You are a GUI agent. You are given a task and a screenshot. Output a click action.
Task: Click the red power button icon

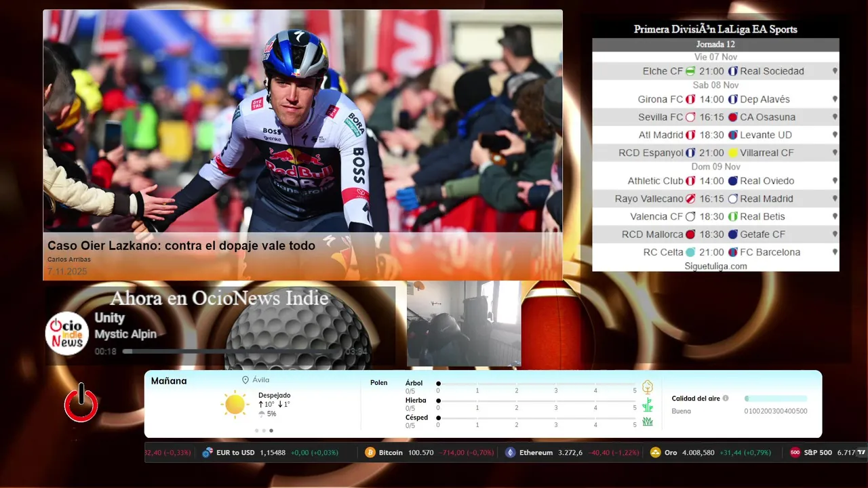click(81, 403)
